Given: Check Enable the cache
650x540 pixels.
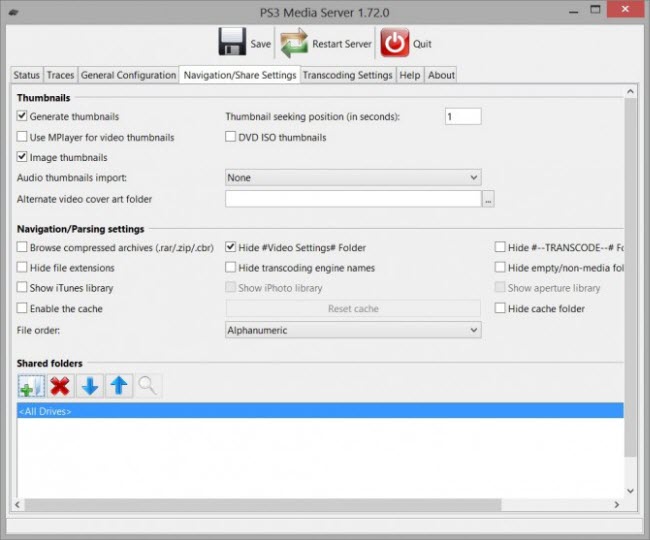Looking at the screenshot, I should (22, 308).
